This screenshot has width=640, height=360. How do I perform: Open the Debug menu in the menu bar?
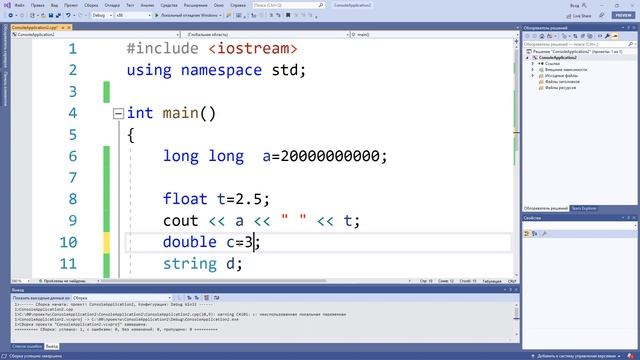(112, 5)
